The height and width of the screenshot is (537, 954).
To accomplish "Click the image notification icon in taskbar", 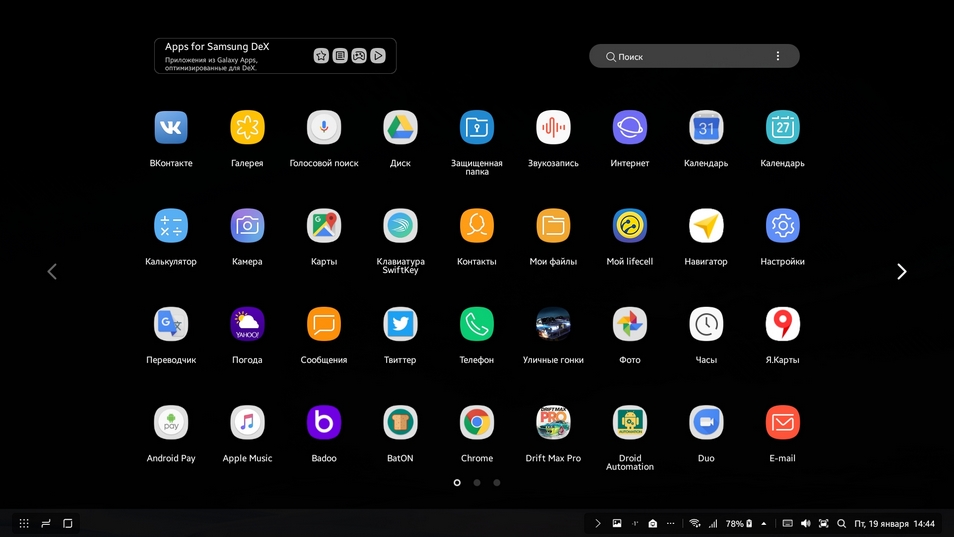I will (616, 523).
